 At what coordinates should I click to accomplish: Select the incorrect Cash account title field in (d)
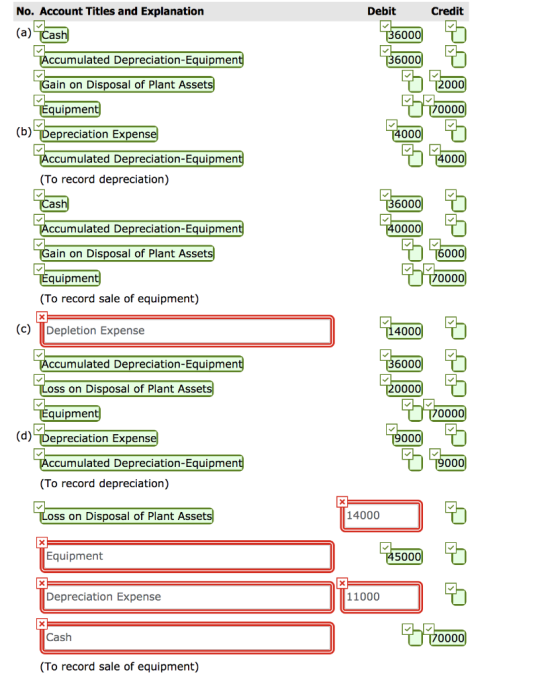187,638
